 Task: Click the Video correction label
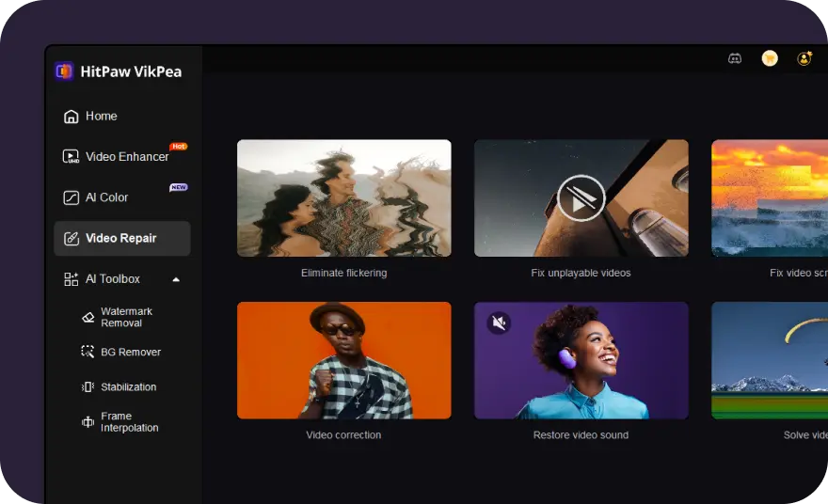[x=343, y=434]
